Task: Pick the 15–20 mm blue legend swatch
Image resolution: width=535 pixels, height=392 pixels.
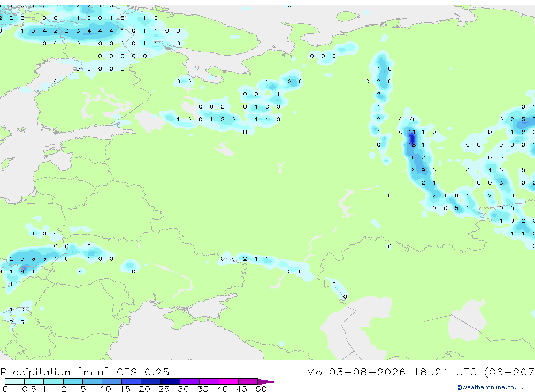Action: [132, 381]
